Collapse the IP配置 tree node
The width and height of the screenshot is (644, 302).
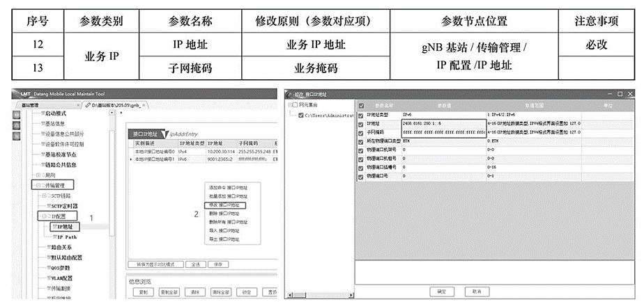point(45,216)
